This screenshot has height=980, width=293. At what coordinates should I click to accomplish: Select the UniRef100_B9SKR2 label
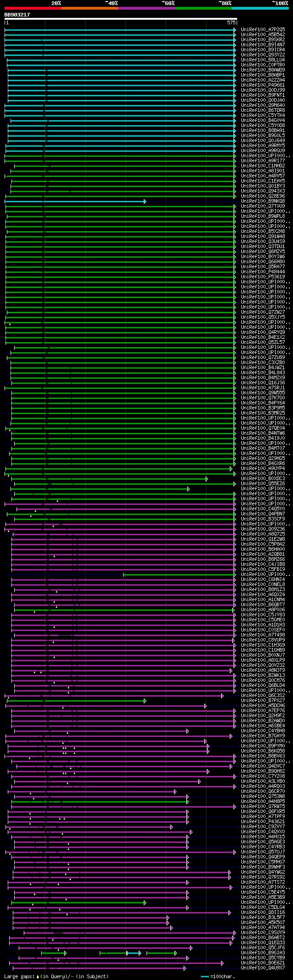tap(263, 39)
